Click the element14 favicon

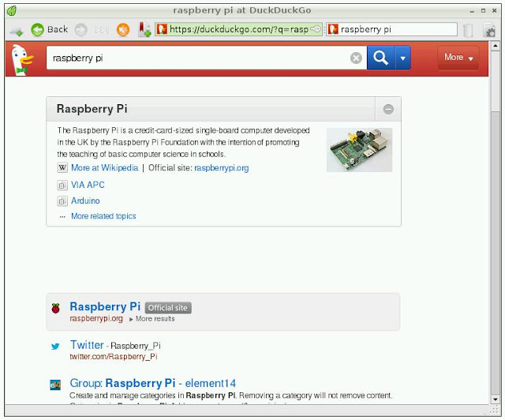[x=55, y=384]
